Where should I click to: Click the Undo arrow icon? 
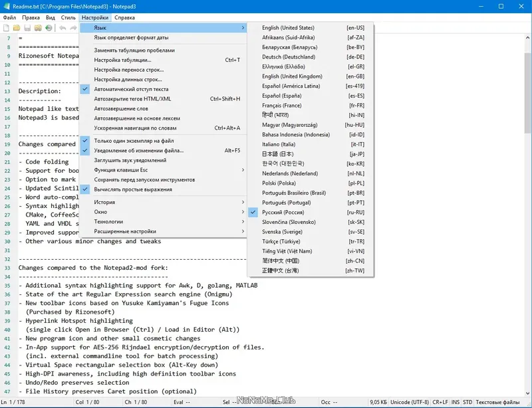[63, 28]
